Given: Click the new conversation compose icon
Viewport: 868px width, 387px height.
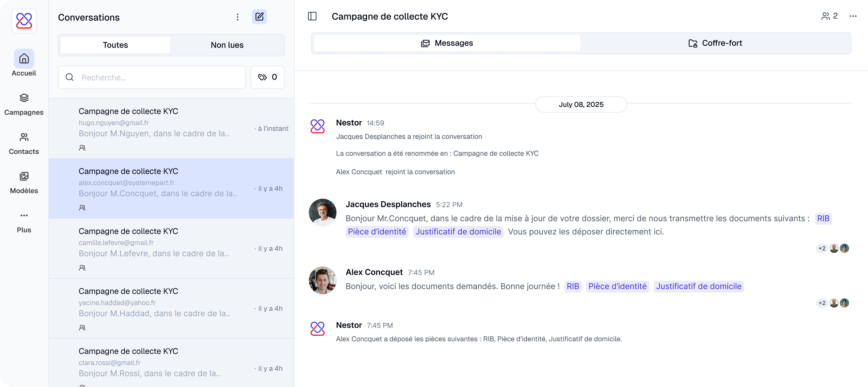Looking at the screenshot, I should click(x=259, y=17).
